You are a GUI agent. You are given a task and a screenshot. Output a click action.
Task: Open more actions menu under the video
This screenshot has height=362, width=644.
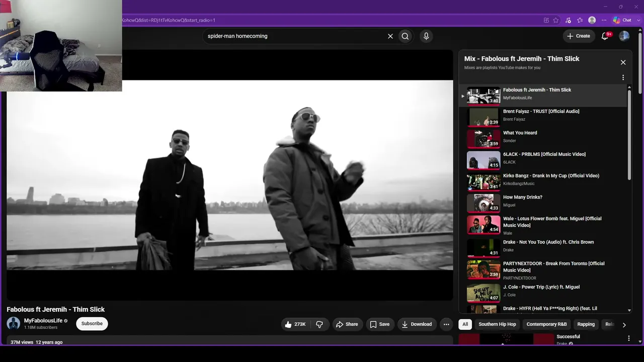pyautogui.click(x=446, y=324)
